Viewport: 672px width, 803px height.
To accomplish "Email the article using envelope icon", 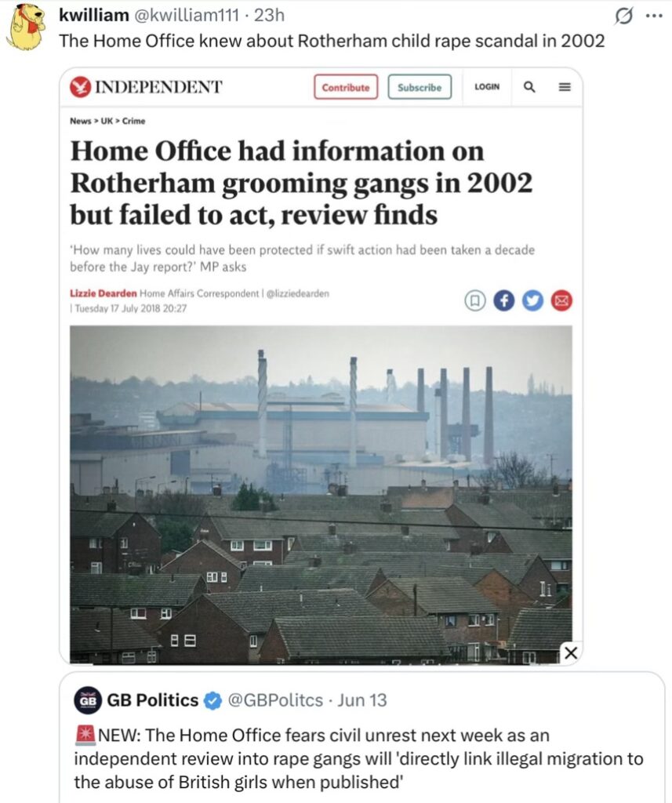I will coord(561,300).
